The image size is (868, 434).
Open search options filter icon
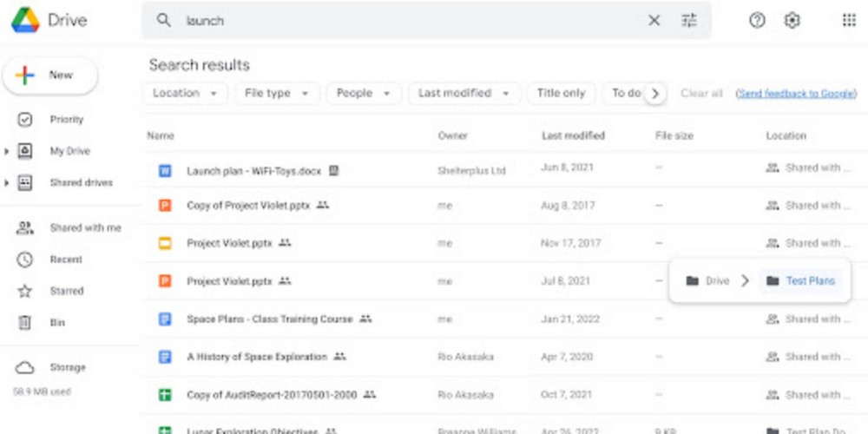(689, 21)
